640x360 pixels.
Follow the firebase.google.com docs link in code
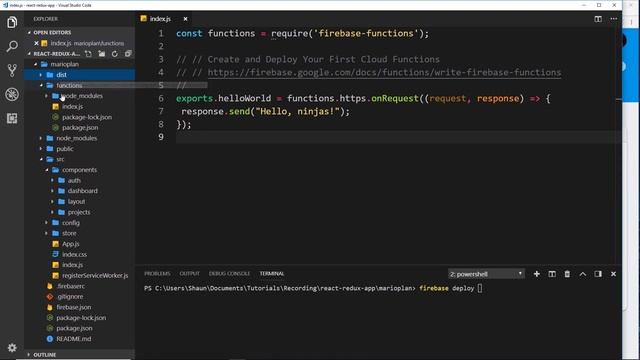tap(384, 72)
